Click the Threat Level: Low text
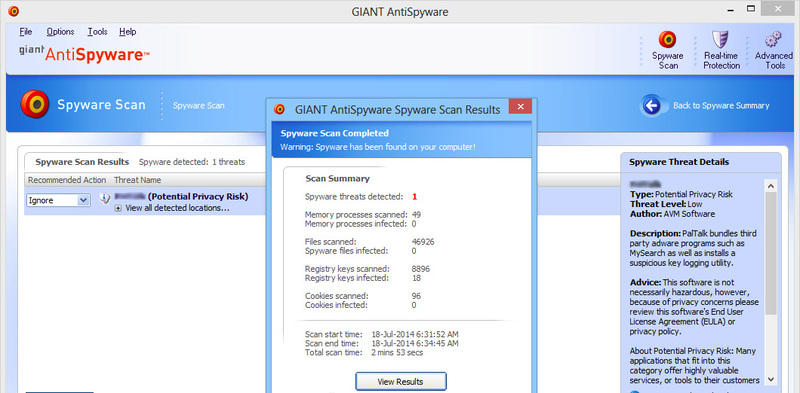 click(666, 204)
